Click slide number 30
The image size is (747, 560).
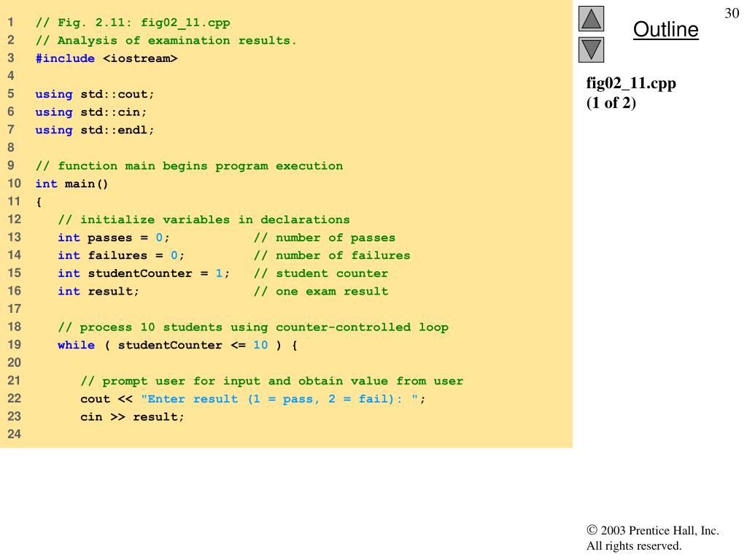(732, 13)
